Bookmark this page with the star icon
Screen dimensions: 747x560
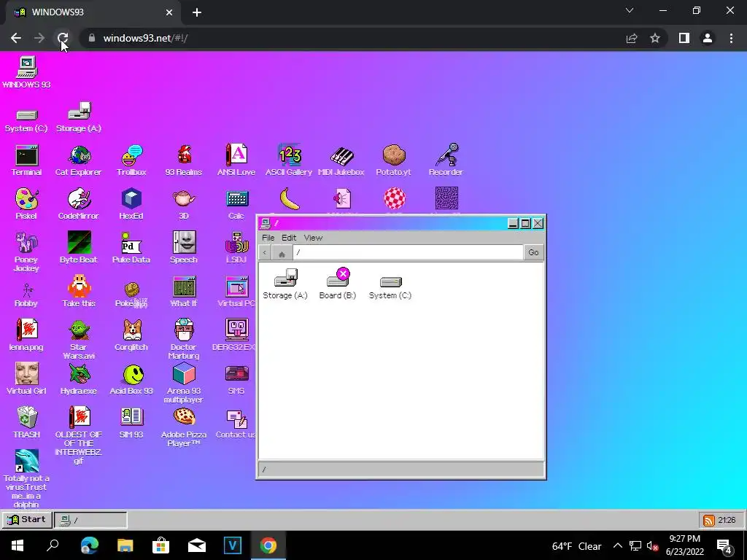coord(655,38)
